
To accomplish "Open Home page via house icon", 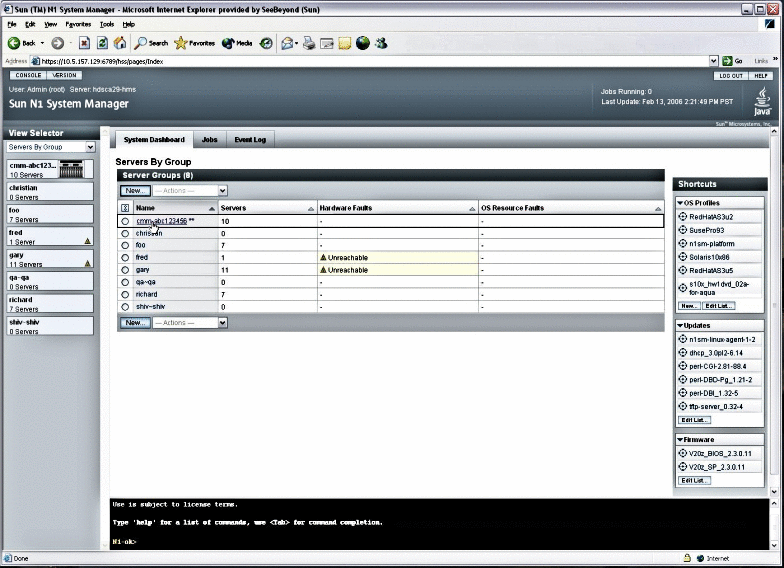I will [120, 43].
